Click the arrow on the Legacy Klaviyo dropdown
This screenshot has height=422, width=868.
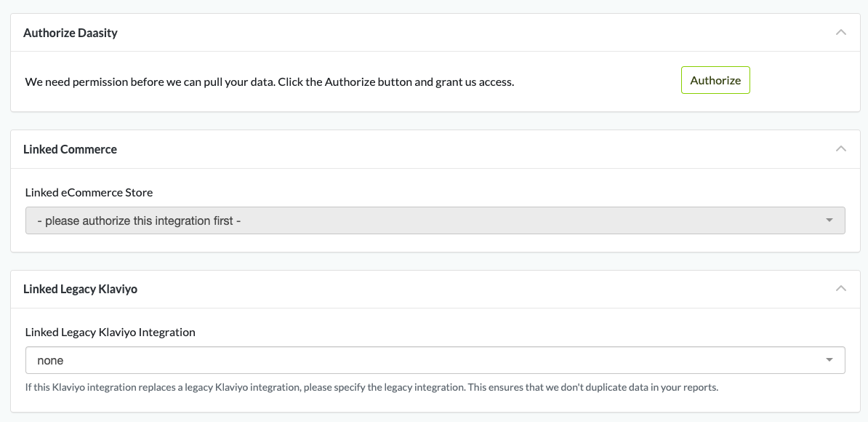point(829,360)
